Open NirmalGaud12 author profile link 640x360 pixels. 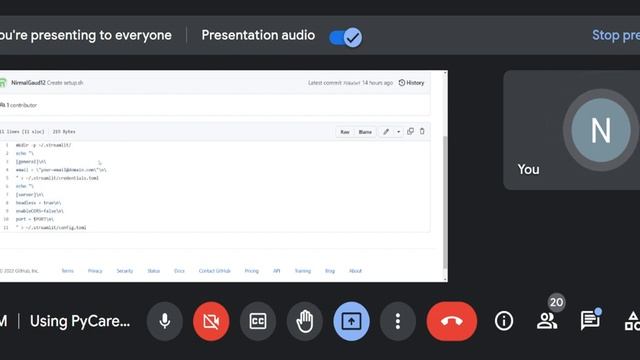coord(28,83)
